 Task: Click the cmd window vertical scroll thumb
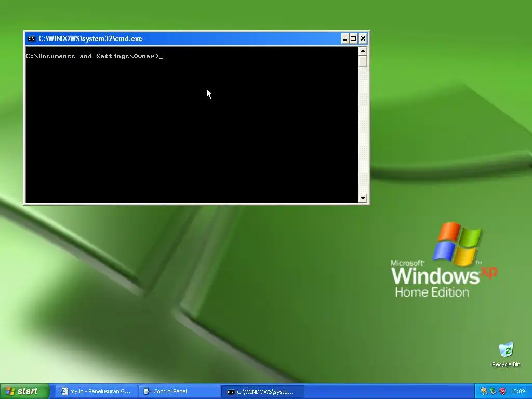tap(363, 61)
